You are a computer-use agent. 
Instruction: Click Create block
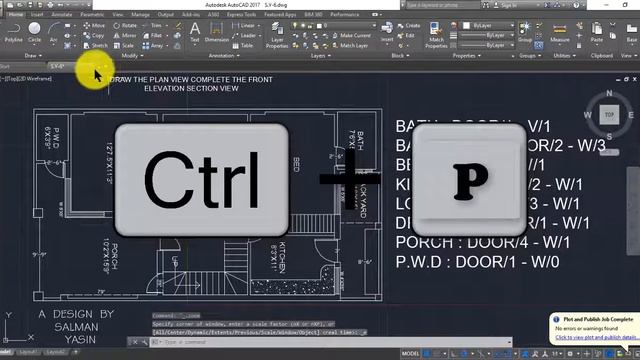[409, 25]
